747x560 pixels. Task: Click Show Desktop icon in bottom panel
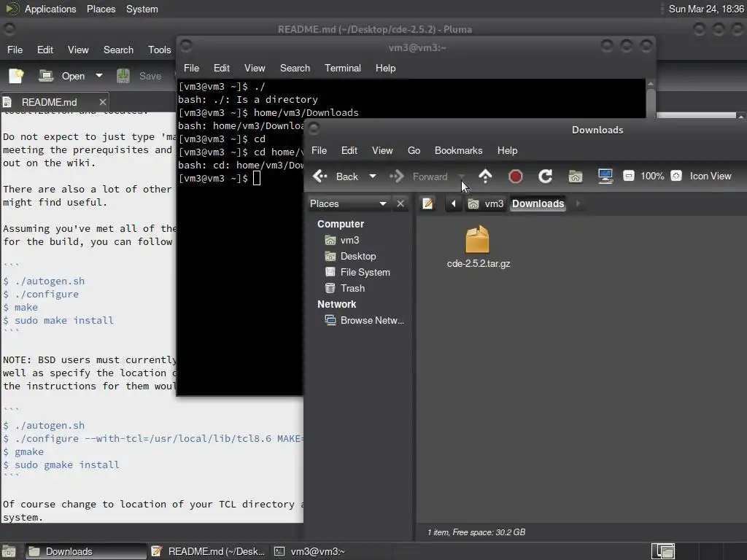pyautogui.click(x=9, y=551)
